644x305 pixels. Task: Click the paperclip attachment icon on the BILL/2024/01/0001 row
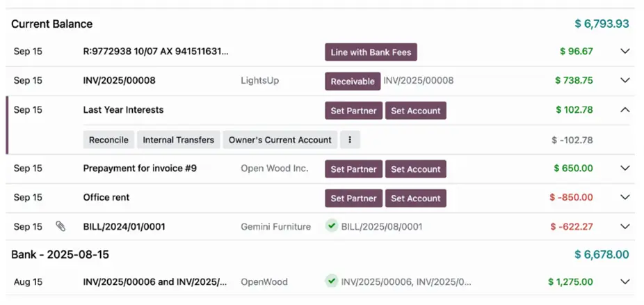[61, 226]
